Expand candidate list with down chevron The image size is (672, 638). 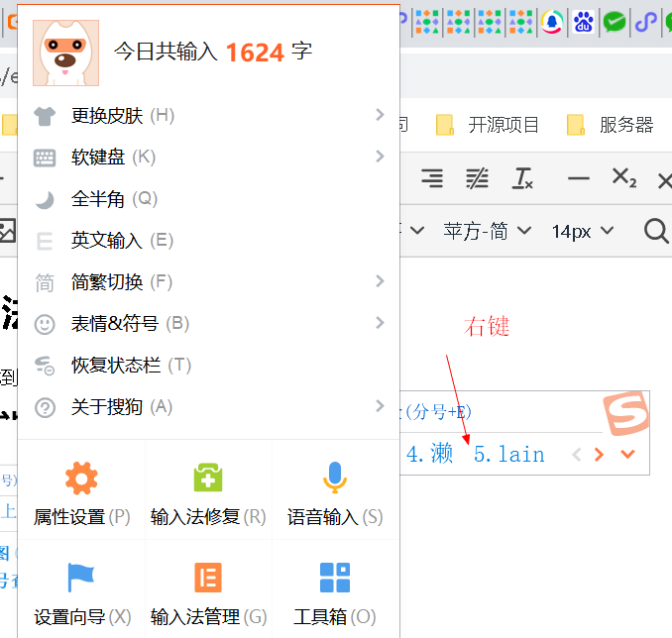click(627, 454)
